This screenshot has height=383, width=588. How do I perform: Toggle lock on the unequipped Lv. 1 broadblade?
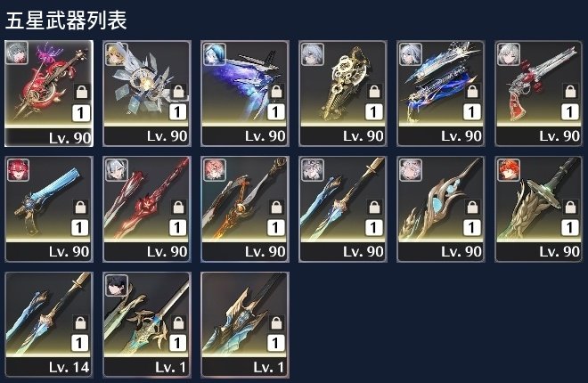pyautogui.click(x=277, y=322)
